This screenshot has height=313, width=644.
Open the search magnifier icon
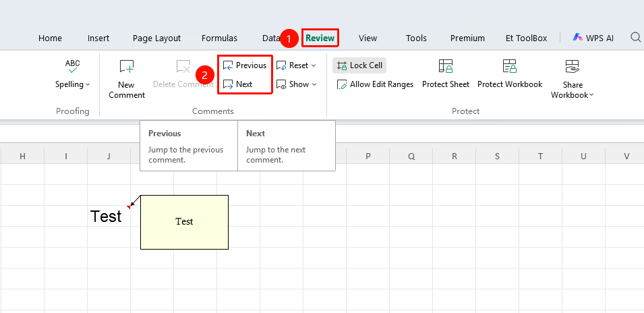point(635,38)
